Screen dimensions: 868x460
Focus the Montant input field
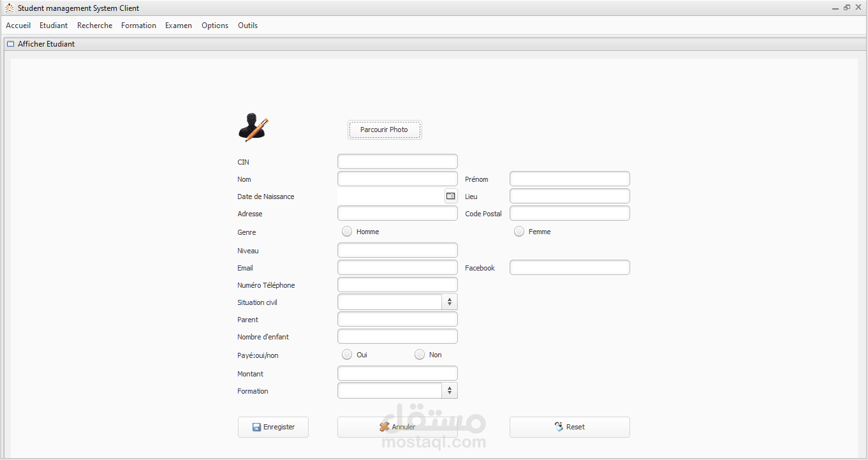(x=397, y=373)
